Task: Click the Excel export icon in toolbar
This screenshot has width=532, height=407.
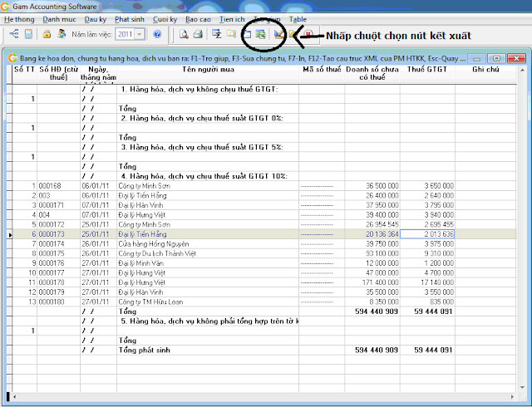Action: pyautogui.click(x=260, y=34)
